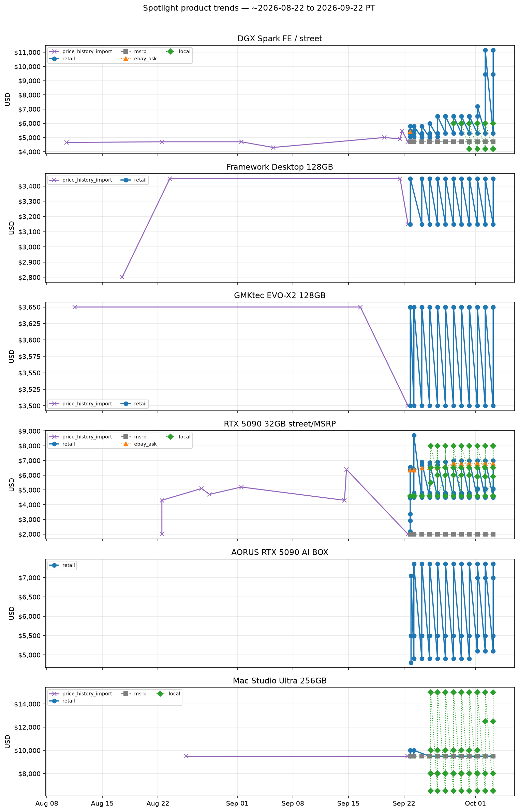Click the 'Sep 01' x-axis date label
The image size is (519, 812).
point(237,803)
